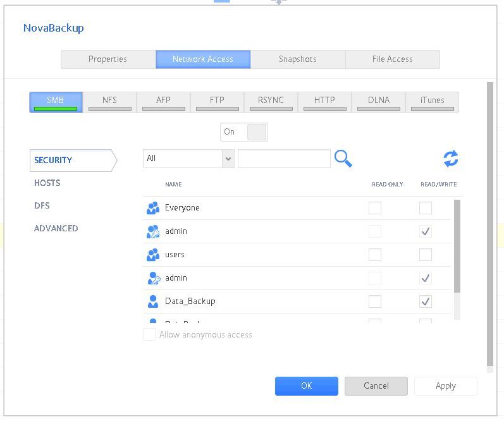
Task: Open the File Access tab
Action: [x=392, y=59]
